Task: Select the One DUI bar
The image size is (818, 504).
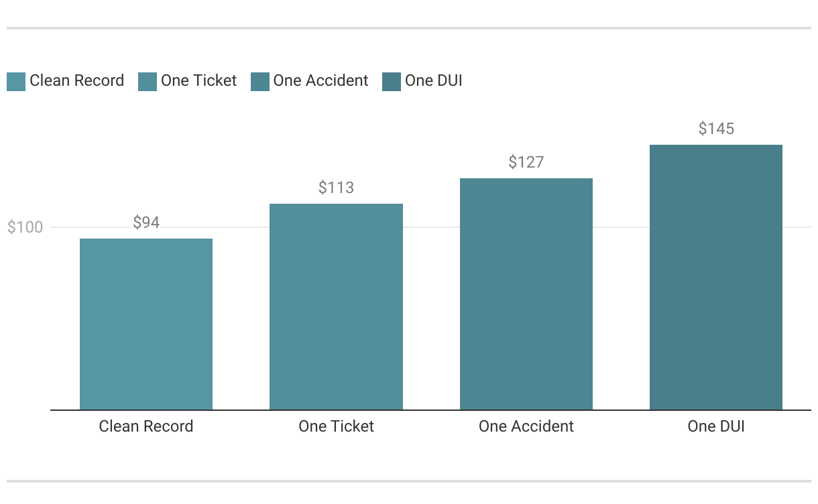Action: pyautogui.click(x=716, y=277)
